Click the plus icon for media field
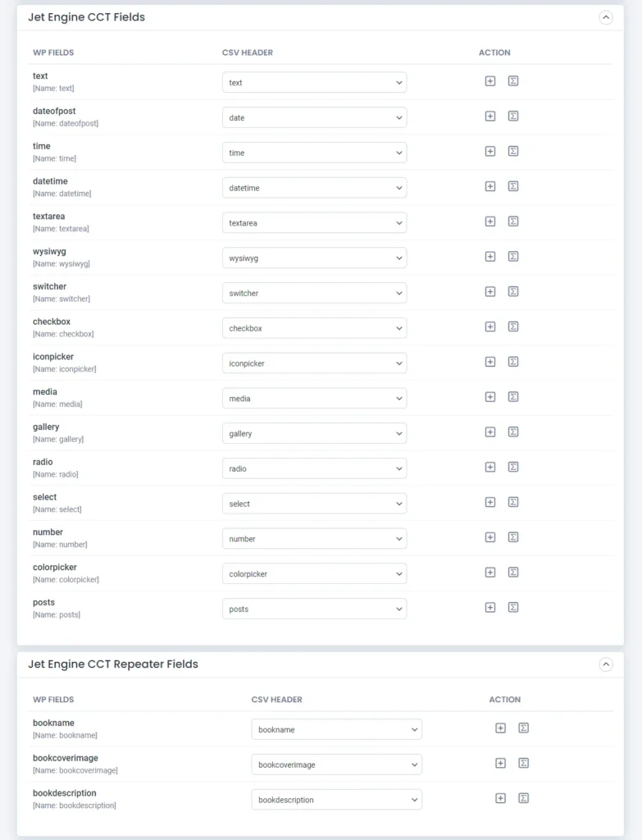642x840 pixels. point(490,397)
